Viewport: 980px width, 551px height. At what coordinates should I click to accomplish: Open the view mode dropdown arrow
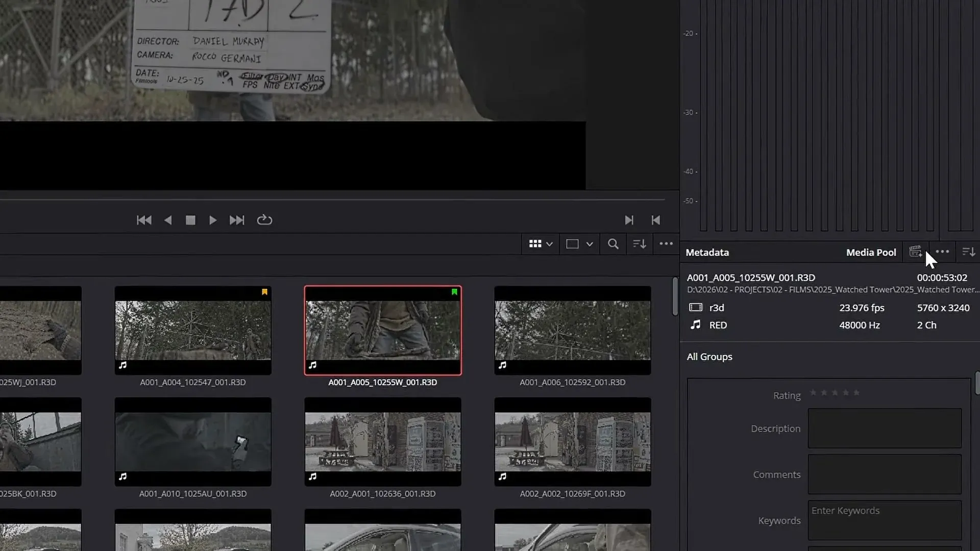point(549,244)
